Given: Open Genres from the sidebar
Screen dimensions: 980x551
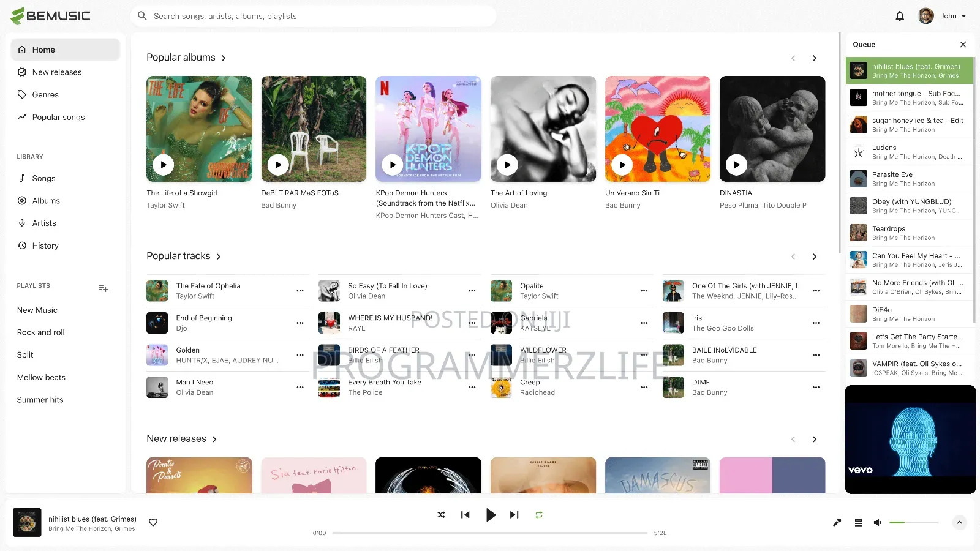Looking at the screenshot, I should click(65, 95).
